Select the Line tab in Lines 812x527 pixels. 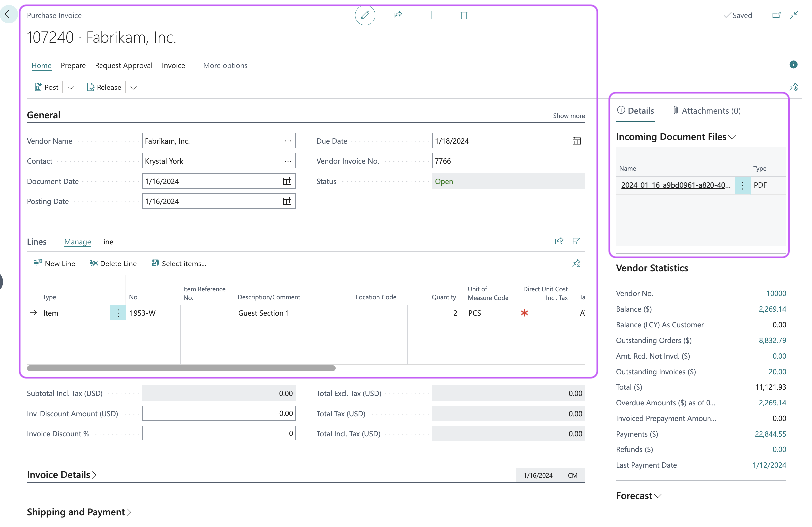pos(107,242)
